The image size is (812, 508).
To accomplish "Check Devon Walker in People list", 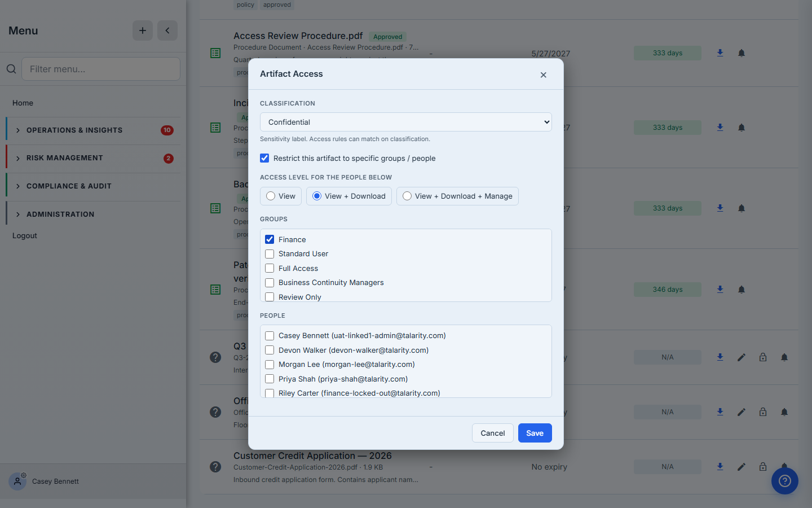I will [x=270, y=350].
